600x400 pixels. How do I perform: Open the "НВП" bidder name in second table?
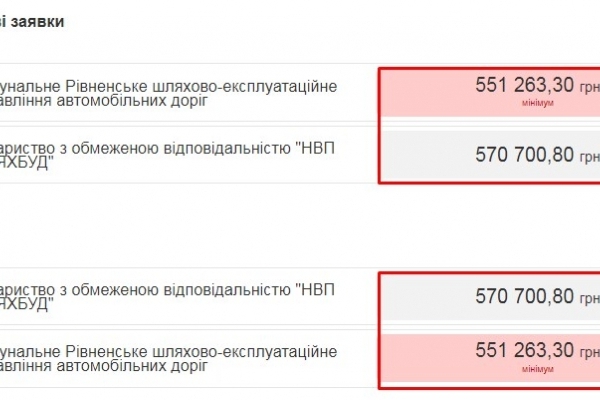[x=316, y=289]
